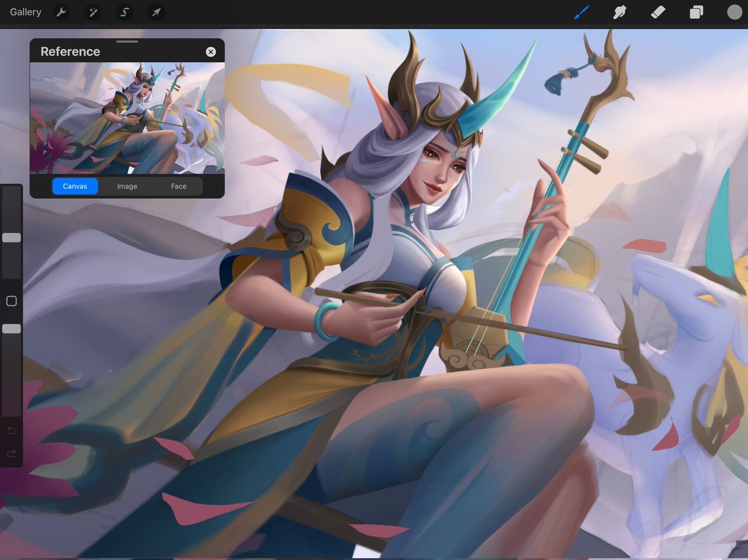This screenshot has height=560, width=748.
Task: Activate the Selection tool (S ribbon)
Action: (x=125, y=12)
